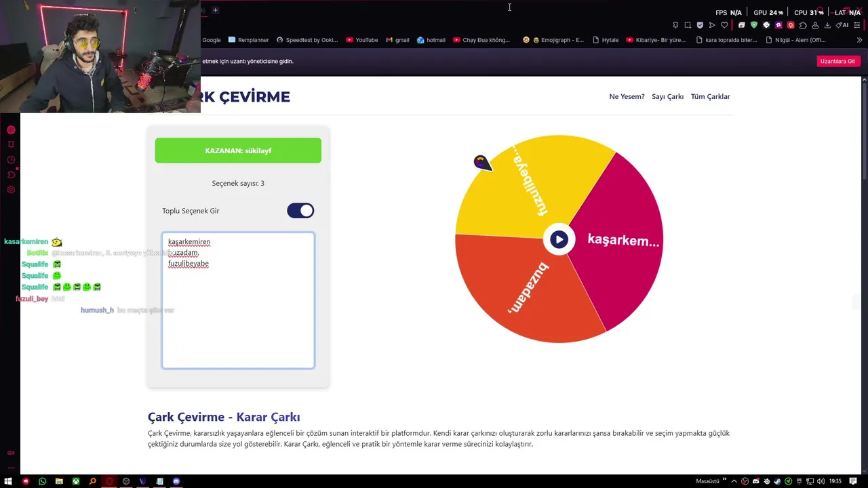Image resolution: width=868 pixels, height=488 pixels.
Task: Click the wheel pointer marker
Action: (x=482, y=163)
